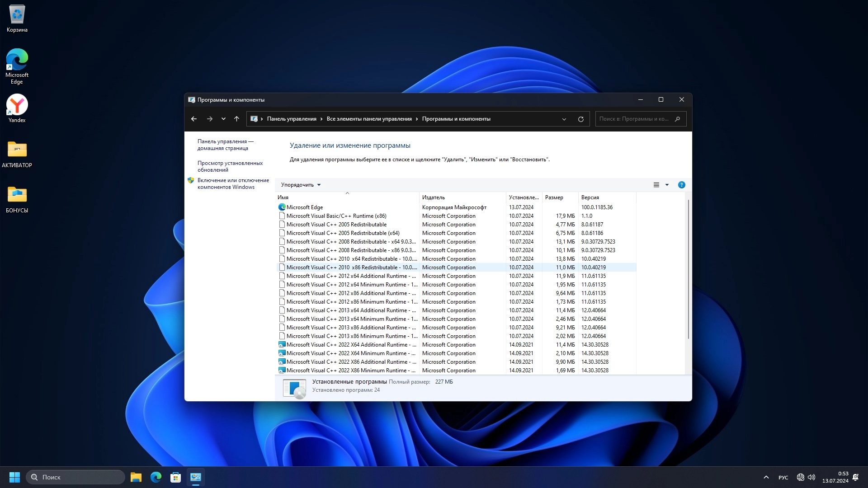
Task: Open Microsoft Store from taskbar
Action: pos(175,477)
